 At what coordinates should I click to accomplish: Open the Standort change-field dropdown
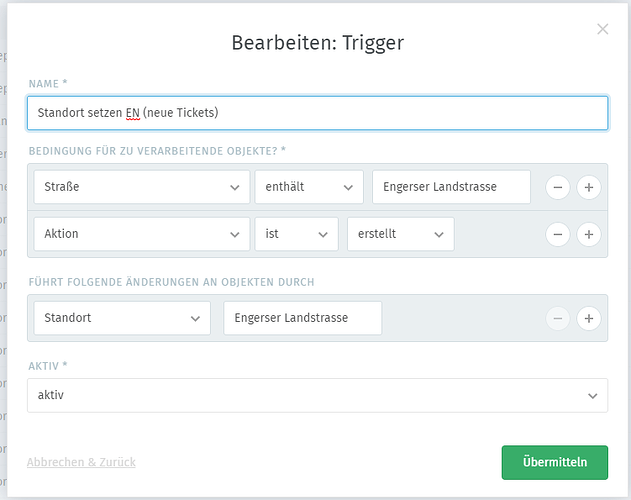click(122, 318)
